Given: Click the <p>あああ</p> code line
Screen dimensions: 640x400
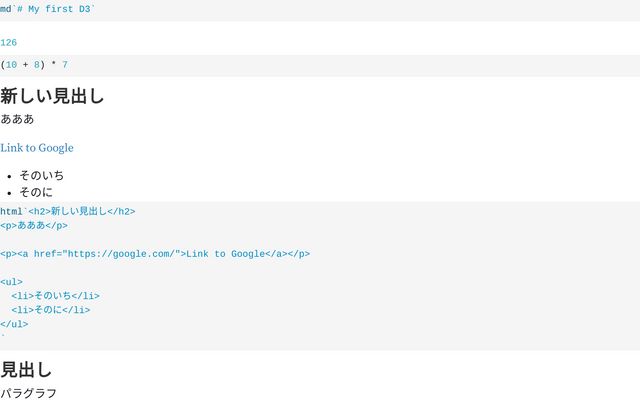Looking at the screenshot, I should pos(34,226).
